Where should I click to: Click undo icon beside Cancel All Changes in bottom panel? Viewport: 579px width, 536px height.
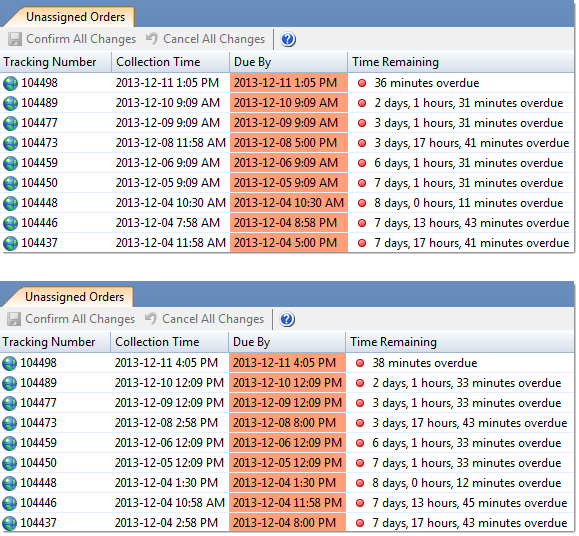coord(150,319)
